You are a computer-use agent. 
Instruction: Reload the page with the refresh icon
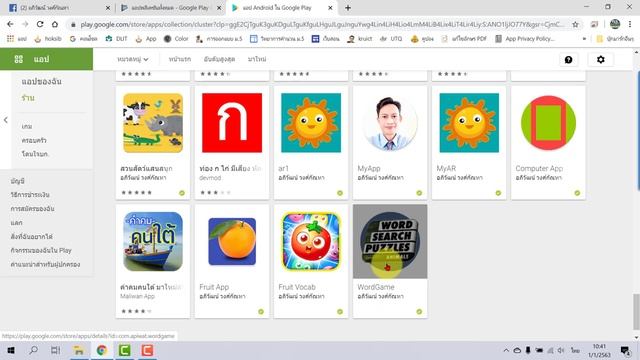pyautogui.click(x=40, y=24)
